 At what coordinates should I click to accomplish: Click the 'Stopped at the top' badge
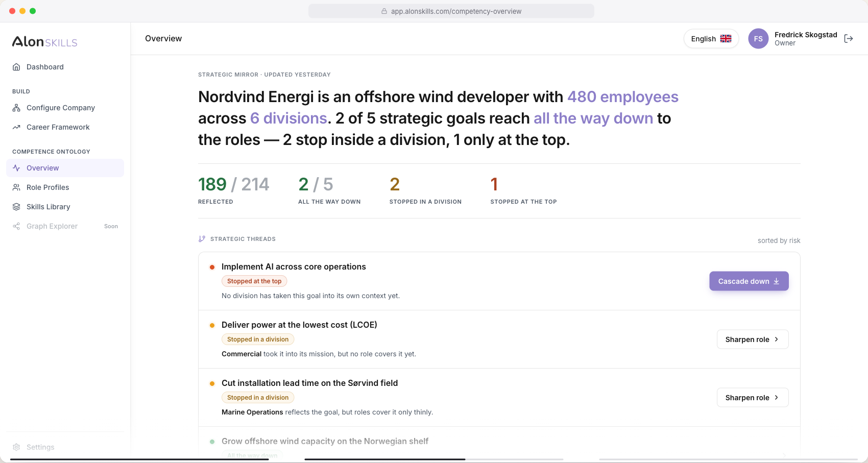(254, 281)
